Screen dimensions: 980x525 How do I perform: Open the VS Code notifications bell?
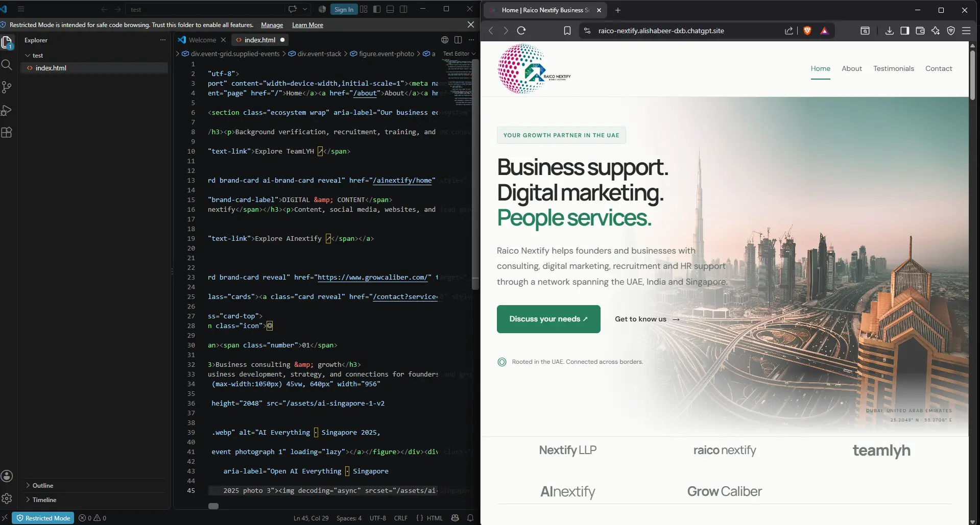pos(470,518)
